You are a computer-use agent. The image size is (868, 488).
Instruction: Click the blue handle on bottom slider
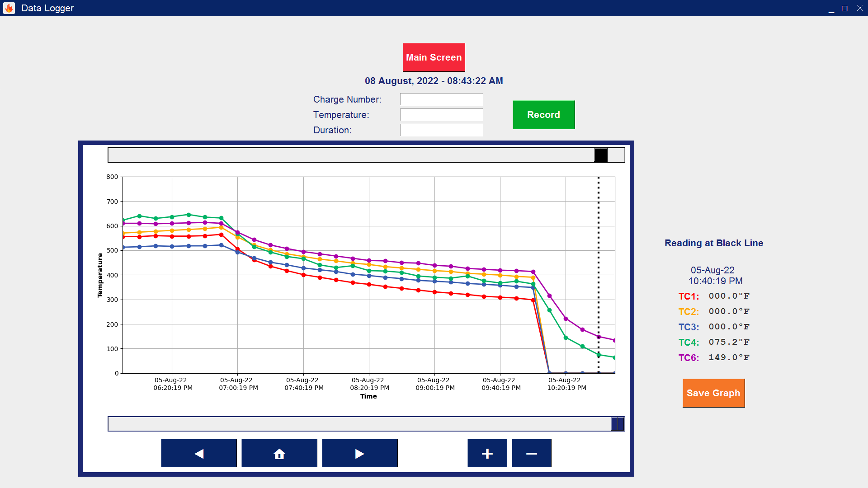tap(617, 424)
